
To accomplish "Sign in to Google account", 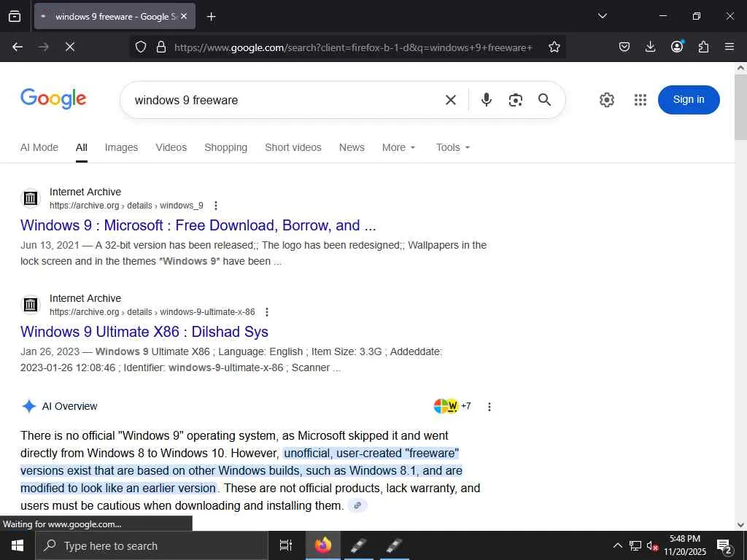I will coord(689,99).
